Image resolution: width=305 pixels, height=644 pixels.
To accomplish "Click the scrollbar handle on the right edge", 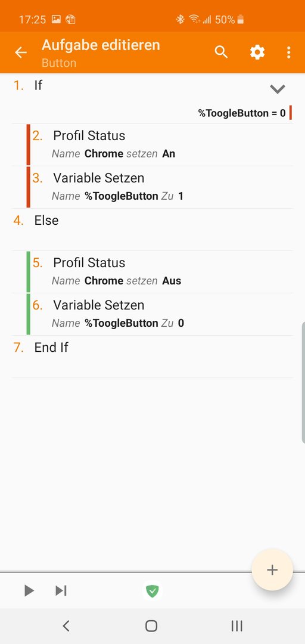I will tap(303, 382).
